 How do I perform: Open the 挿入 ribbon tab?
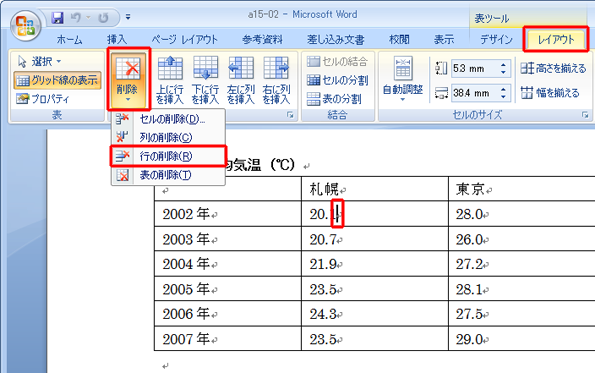pyautogui.click(x=117, y=39)
